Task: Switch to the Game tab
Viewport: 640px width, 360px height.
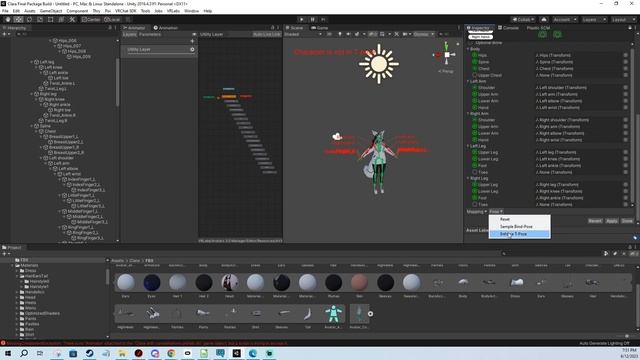Action: pyautogui.click(x=320, y=28)
